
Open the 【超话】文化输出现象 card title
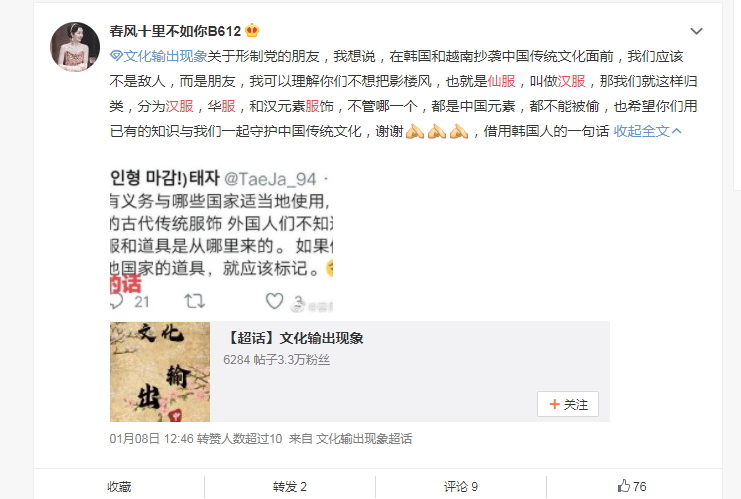pos(295,338)
